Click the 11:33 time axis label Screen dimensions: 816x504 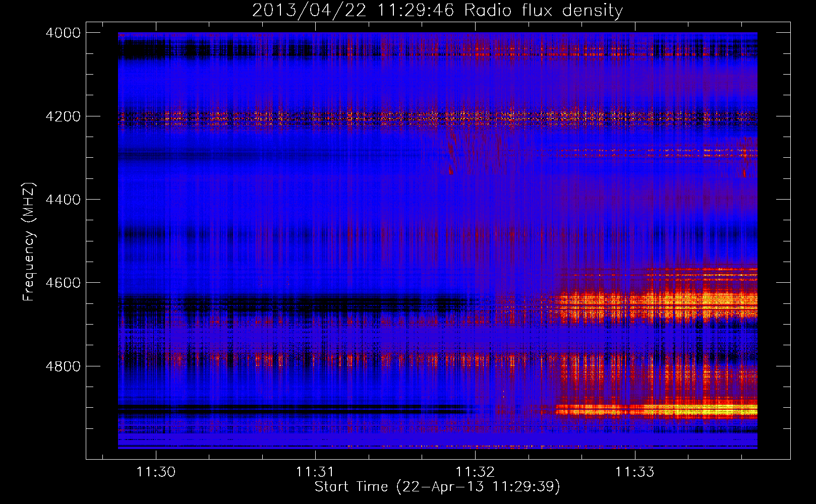634,472
